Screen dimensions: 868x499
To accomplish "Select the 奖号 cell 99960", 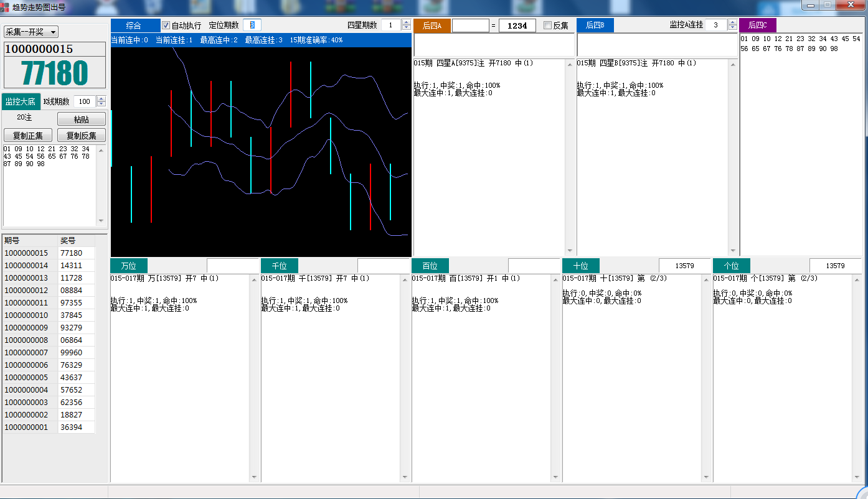I will pos(77,353).
